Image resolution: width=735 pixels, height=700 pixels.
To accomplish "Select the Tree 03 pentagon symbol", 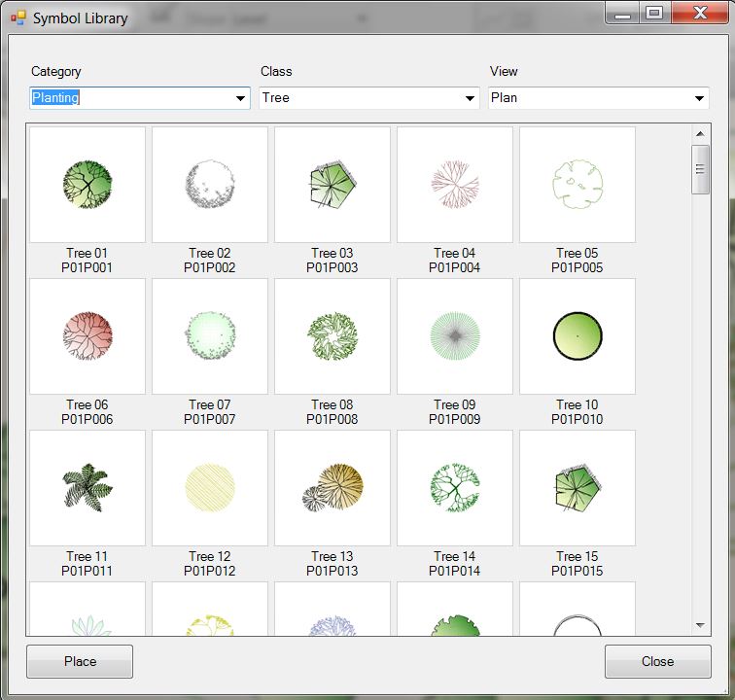I will point(332,183).
